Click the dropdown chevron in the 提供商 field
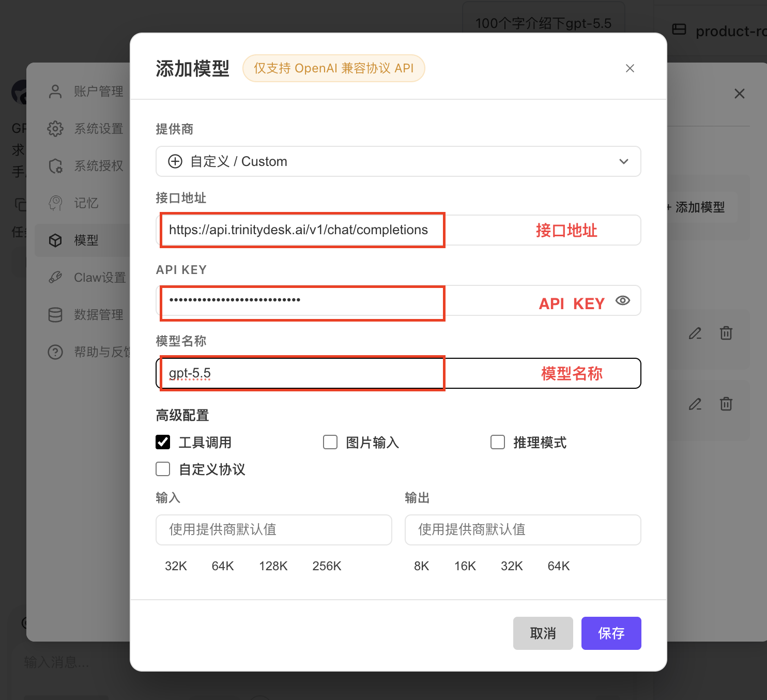The width and height of the screenshot is (767, 700). tap(624, 161)
